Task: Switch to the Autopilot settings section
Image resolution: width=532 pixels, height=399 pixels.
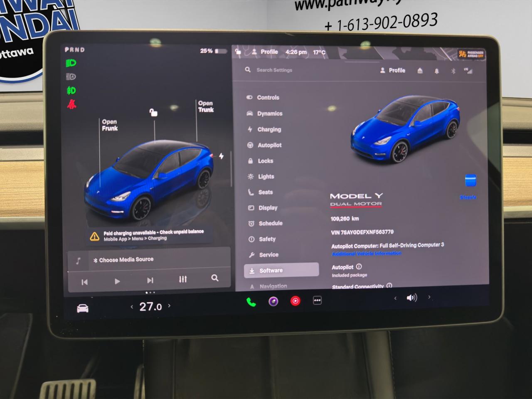Action: point(270,145)
